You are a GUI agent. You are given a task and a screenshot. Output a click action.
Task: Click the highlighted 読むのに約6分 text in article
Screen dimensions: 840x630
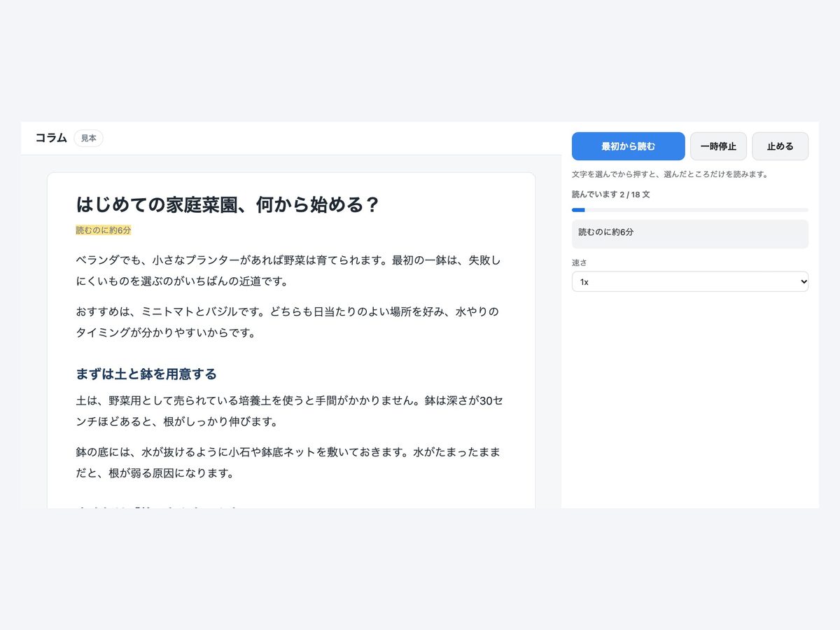(104, 230)
